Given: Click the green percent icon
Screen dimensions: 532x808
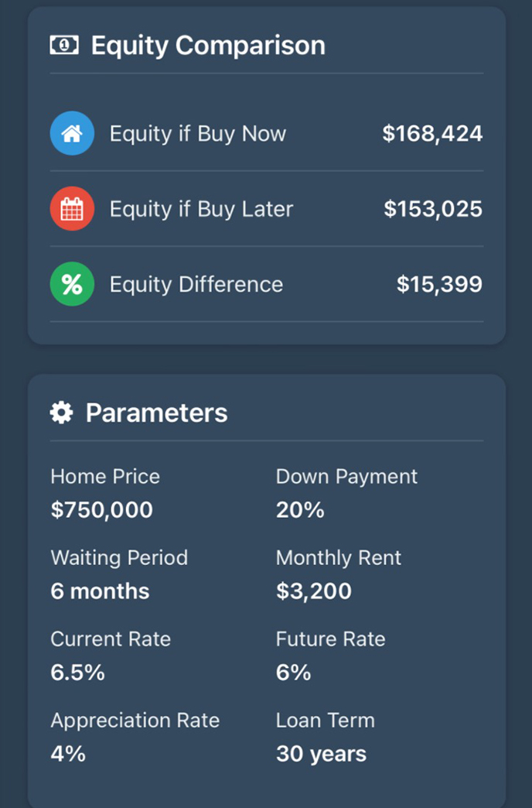Looking at the screenshot, I should (72, 284).
